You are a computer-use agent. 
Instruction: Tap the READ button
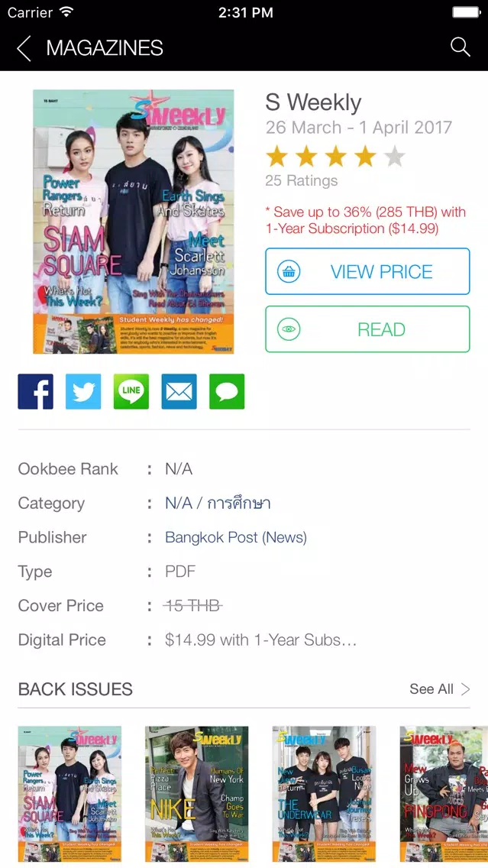coord(367,329)
